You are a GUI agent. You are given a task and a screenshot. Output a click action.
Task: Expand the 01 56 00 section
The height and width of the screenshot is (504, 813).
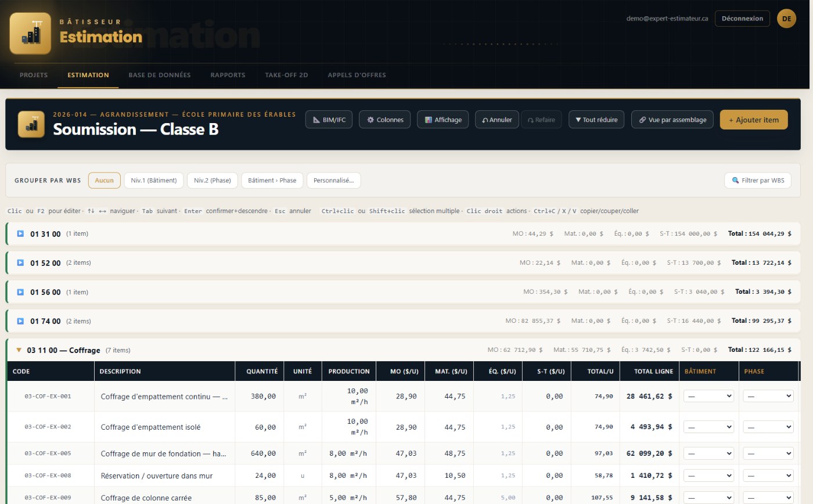pyautogui.click(x=20, y=292)
